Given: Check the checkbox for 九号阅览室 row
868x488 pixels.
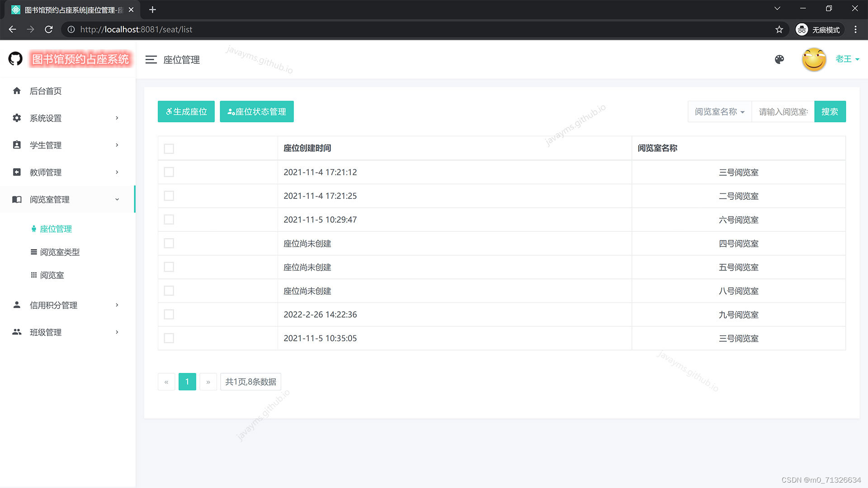Looking at the screenshot, I should point(169,314).
